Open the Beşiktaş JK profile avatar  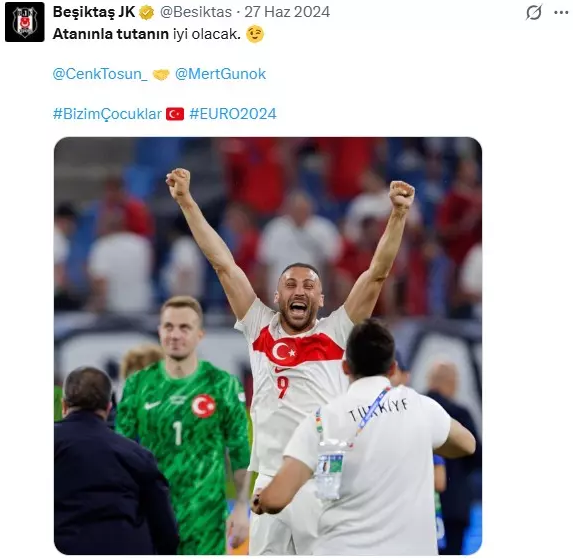(x=24, y=22)
